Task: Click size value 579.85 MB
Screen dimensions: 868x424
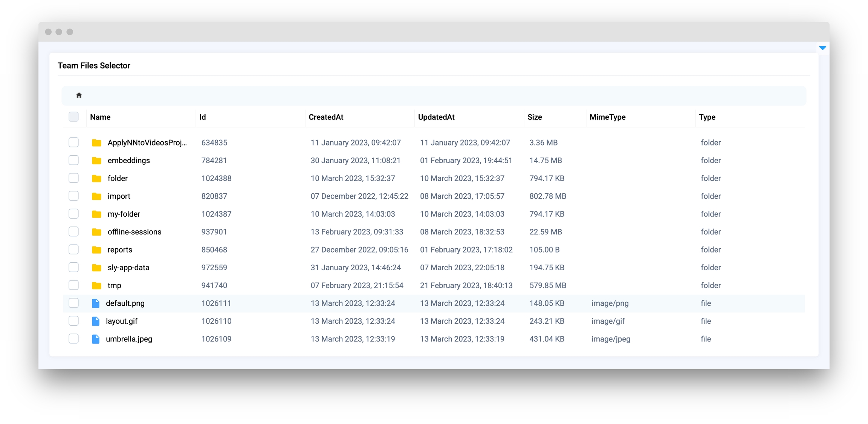Action: (x=548, y=285)
